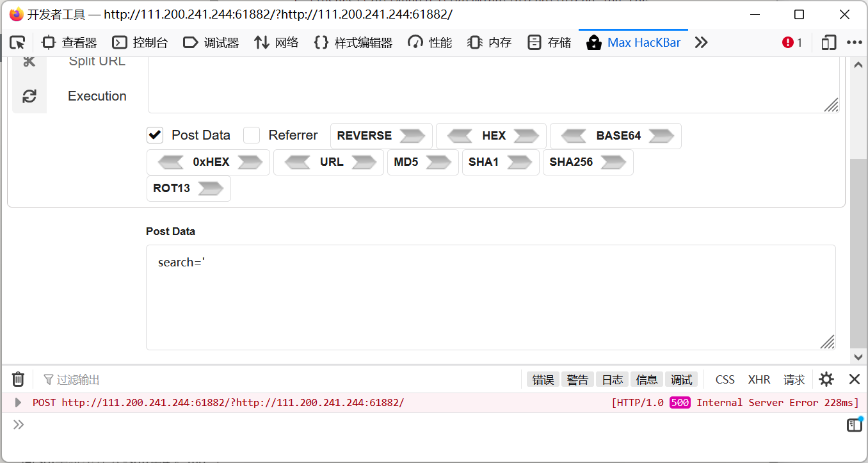Image resolution: width=868 pixels, height=463 pixels.
Task: Toggle multi-line editor mode icon
Action: click(855, 425)
